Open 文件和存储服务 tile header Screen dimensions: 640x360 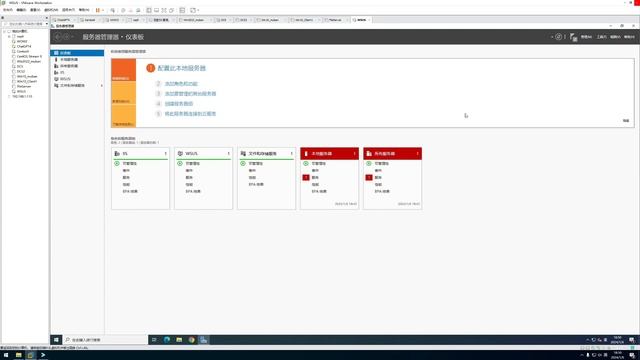click(x=267, y=153)
